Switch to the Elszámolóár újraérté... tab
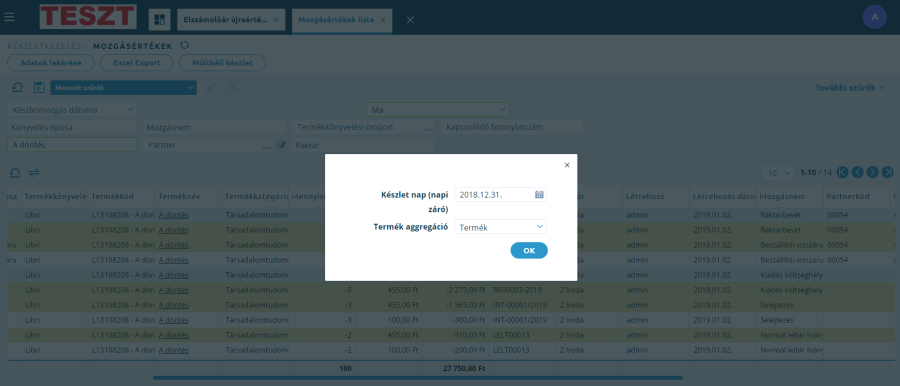Screen dimensions: 900x386 pyautogui.click(x=225, y=20)
